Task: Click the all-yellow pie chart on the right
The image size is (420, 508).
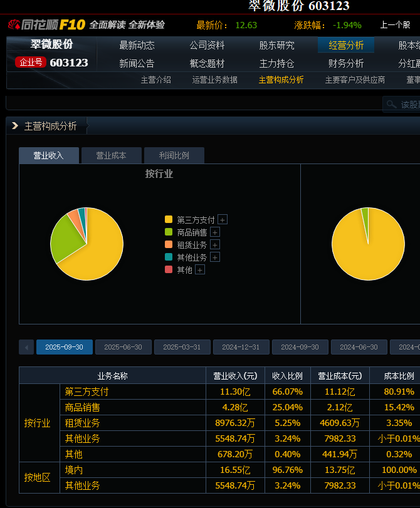Action: pyautogui.click(x=369, y=244)
